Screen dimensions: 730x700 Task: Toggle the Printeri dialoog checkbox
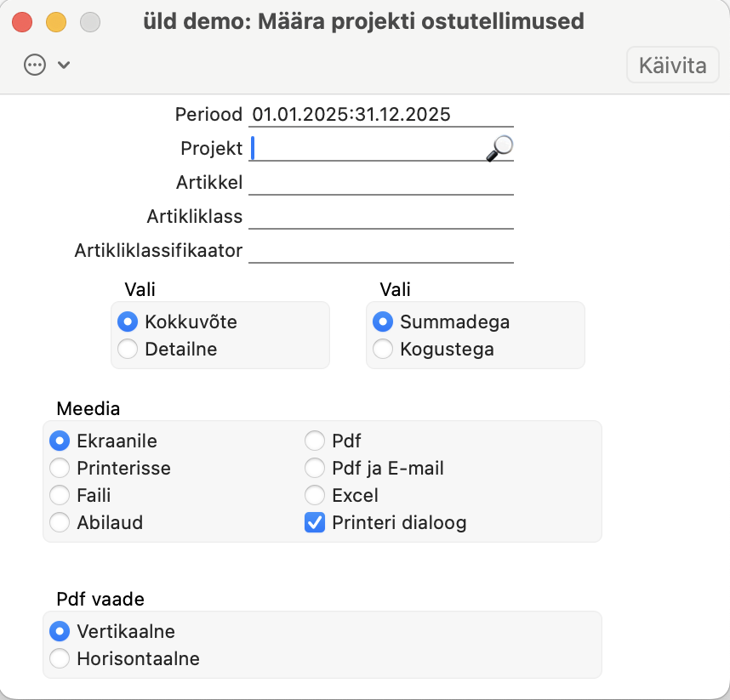pyautogui.click(x=315, y=523)
